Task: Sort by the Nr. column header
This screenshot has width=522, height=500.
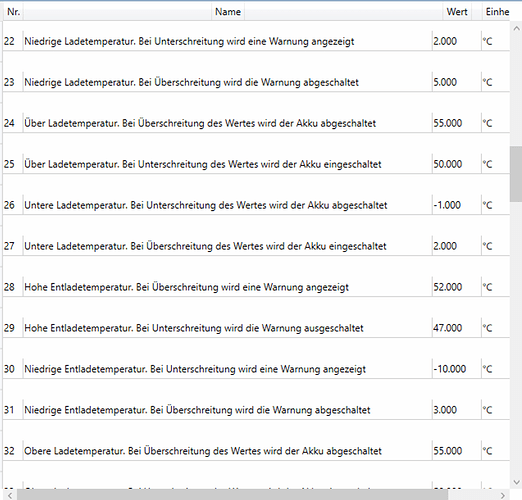Action: coord(13,12)
